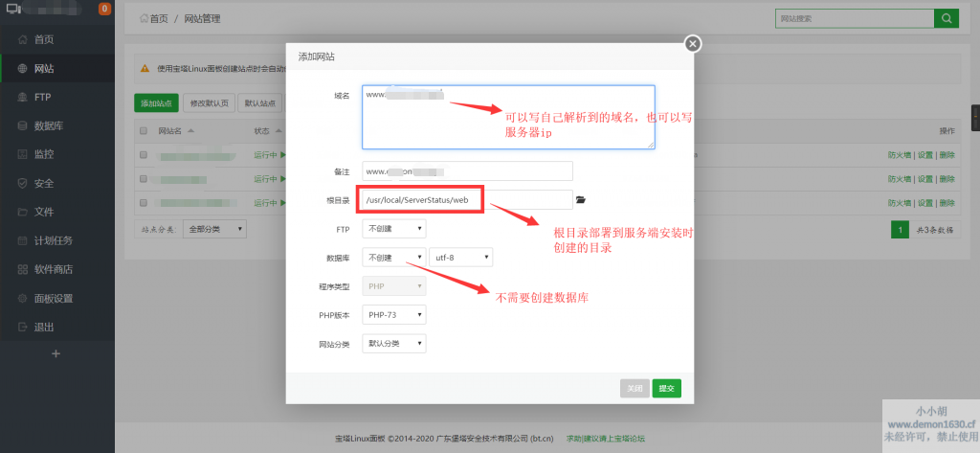Expand the FTP 不创建 dropdown

click(x=392, y=229)
